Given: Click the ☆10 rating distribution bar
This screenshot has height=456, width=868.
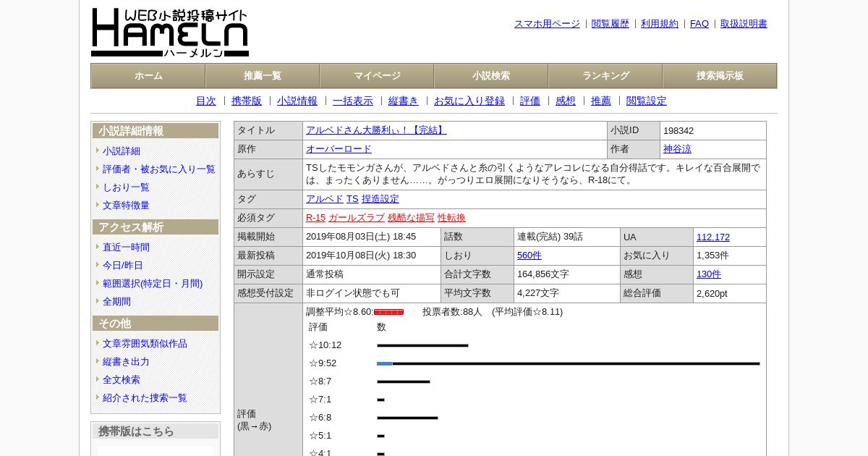Looking at the screenshot, I should pos(422,345).
